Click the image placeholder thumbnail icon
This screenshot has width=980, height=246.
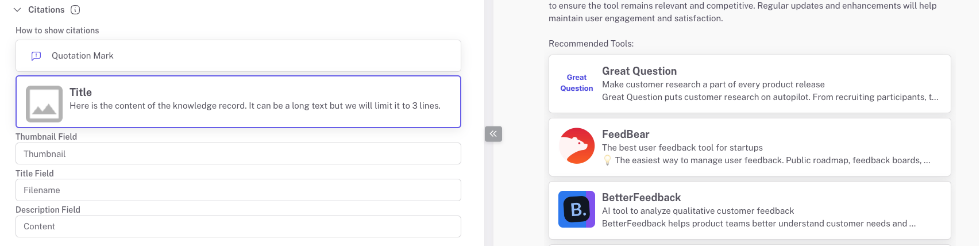coord(44,104)
